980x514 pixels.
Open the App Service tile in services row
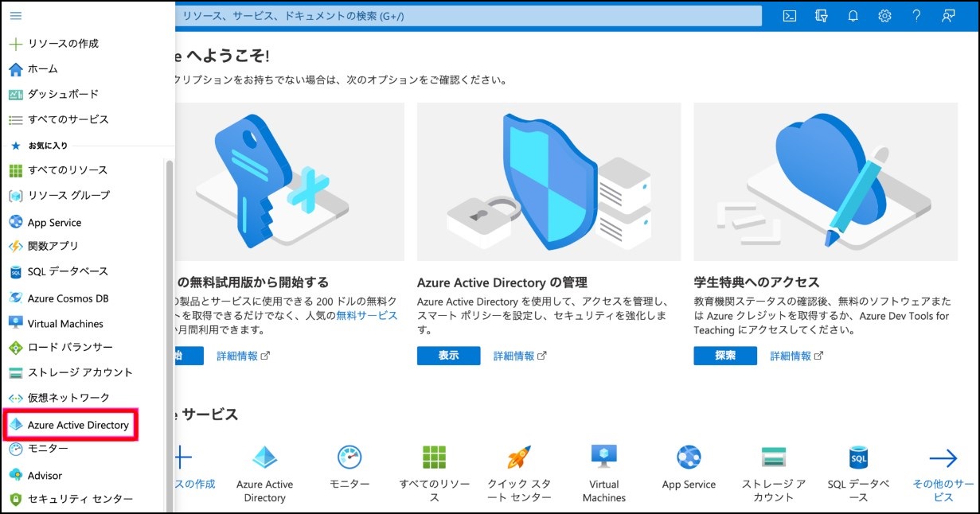[x=689, y=468]
